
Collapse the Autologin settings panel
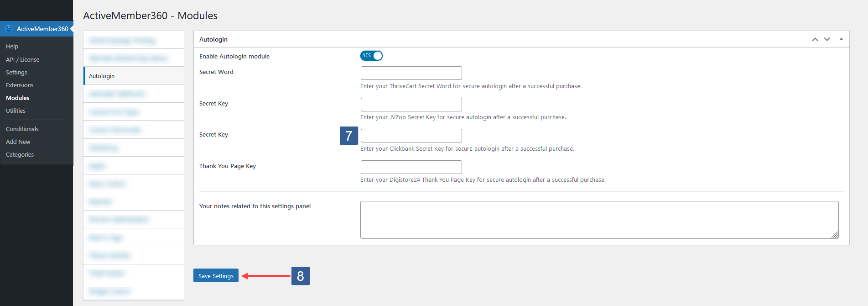(x=841, y=39)
